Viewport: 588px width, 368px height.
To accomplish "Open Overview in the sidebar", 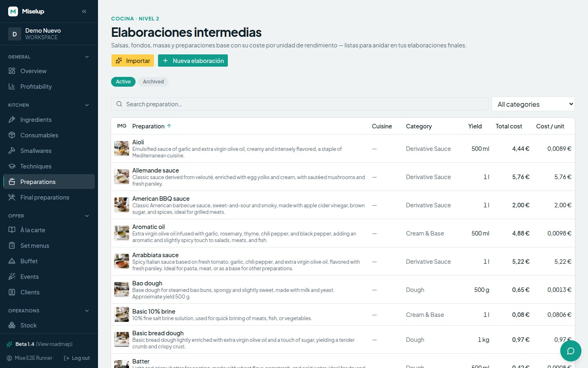I will [x=49, y=71].
